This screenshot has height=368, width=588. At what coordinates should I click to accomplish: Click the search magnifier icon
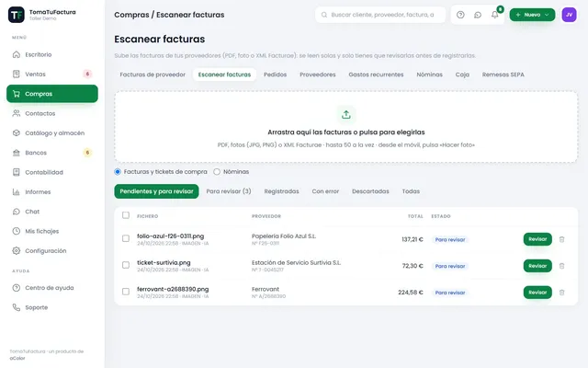click(324, 15)
